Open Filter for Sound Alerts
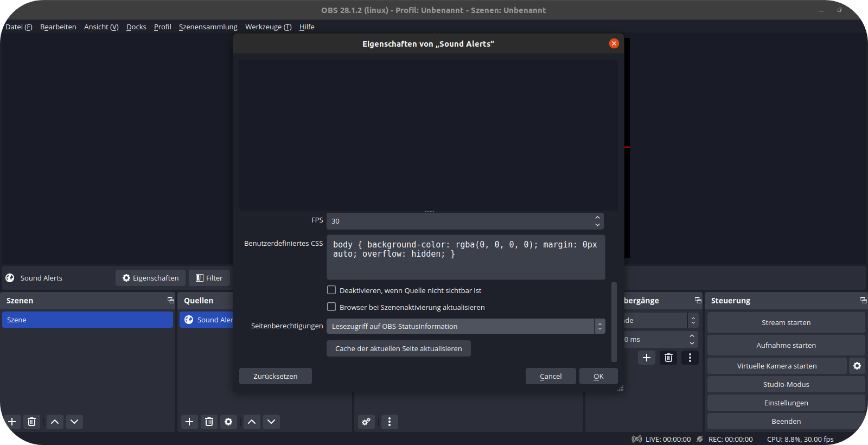Viewport: 868px width, 445px height. [209, 278]
